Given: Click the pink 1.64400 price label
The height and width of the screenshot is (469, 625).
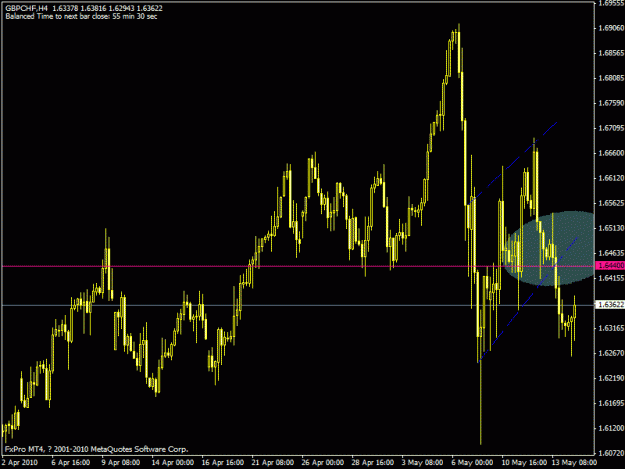Looking at the screenshot, I should coord(609,265).
